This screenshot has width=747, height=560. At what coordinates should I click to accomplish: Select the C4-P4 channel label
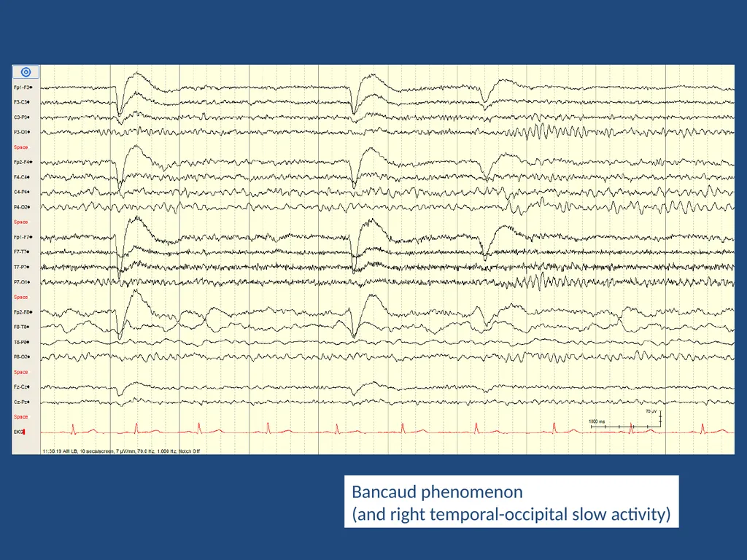(22, 192)
